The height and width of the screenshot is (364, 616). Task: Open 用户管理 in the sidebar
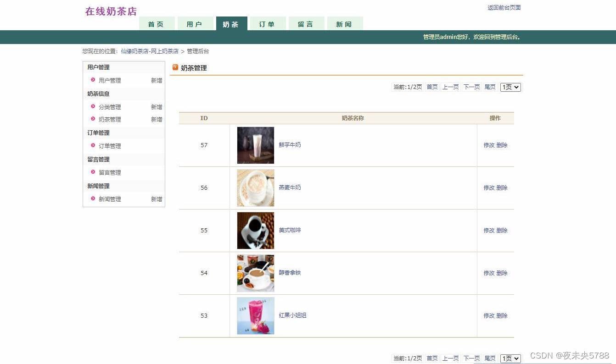click(110, 80)
